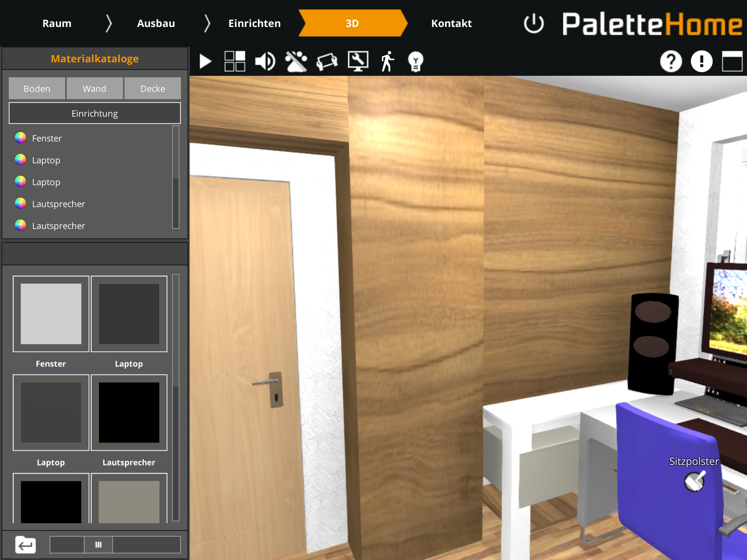Toggle the sound speaker icon
747x560 pixels.
point(265,61)
